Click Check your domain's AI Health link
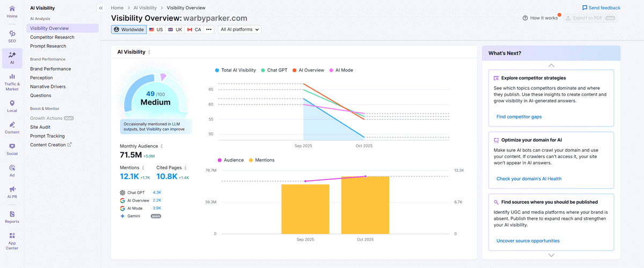This screenshot has width=644, height=268. tap(529, 179)
